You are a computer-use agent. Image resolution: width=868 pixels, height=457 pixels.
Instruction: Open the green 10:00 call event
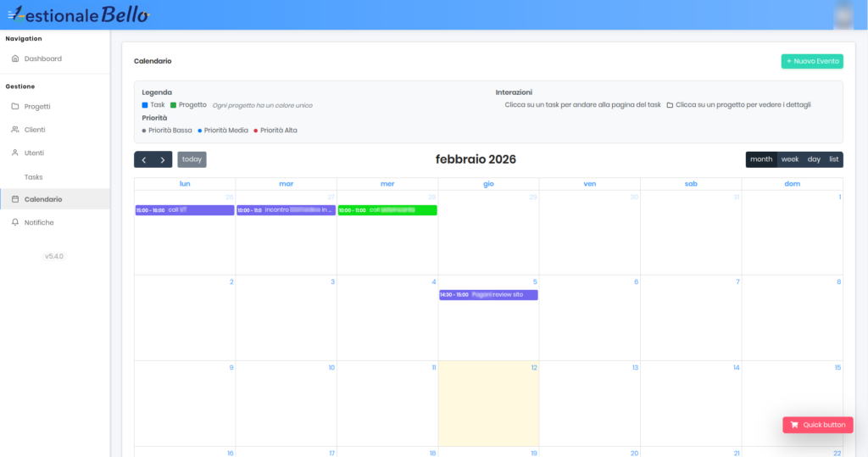coord(387,210)
